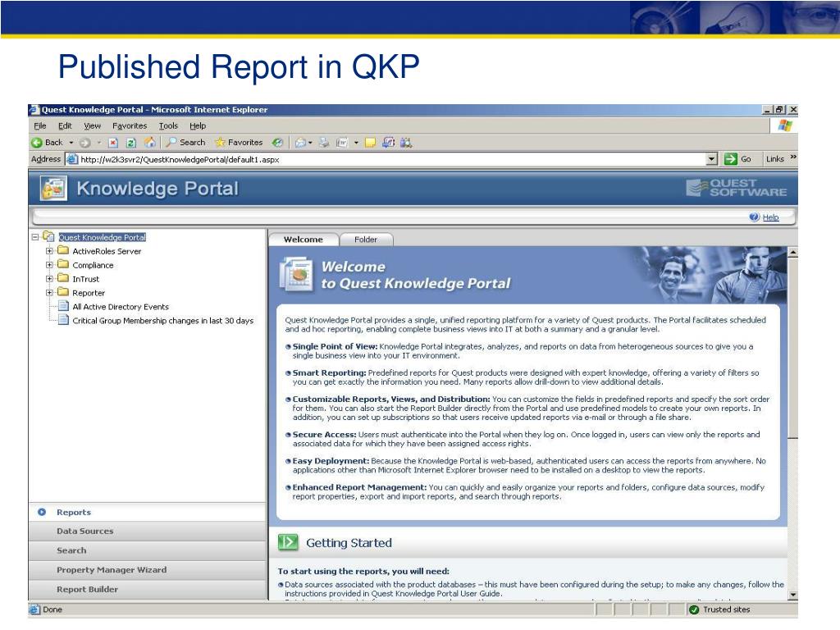Click the green Go arrow button
Viewport: 840px width, 630px height.
(x=731, y=159)
